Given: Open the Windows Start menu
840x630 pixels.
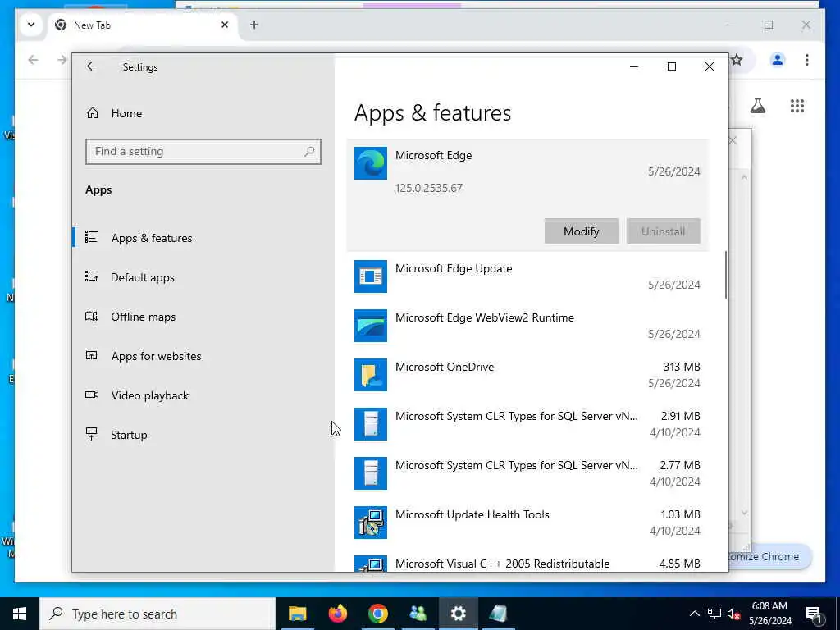Looking at the screenshot, I should point(20,614).
